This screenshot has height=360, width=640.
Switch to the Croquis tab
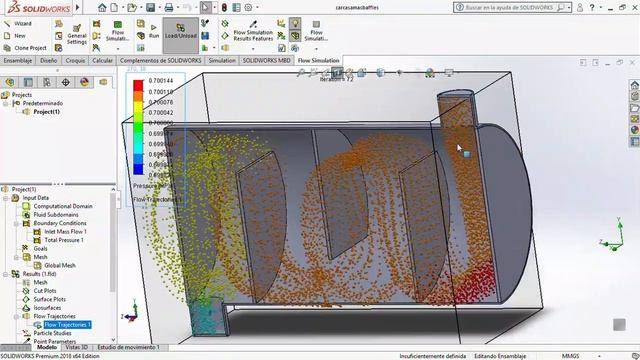coord(75,60)
